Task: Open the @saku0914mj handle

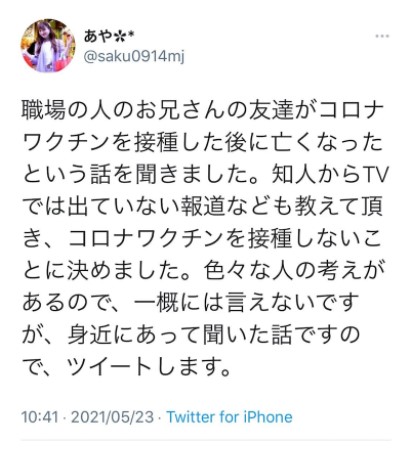Action: tap(134, 57)
